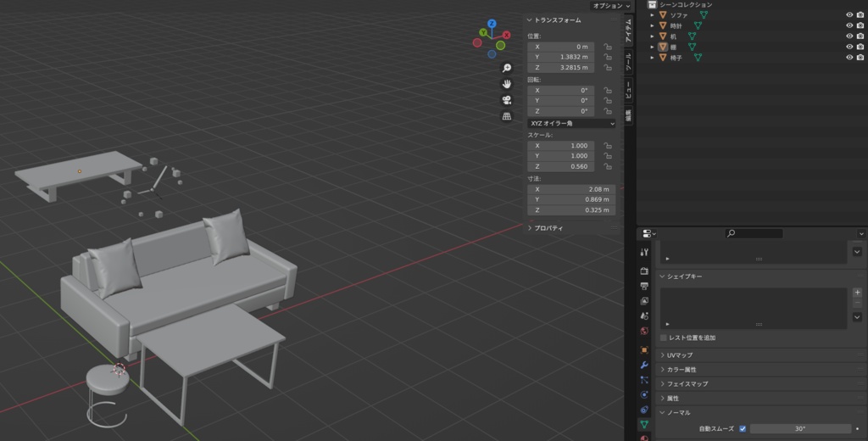Click the blue Z axis on the gizmo
This screenshot has width=868, height=441.
492,24
